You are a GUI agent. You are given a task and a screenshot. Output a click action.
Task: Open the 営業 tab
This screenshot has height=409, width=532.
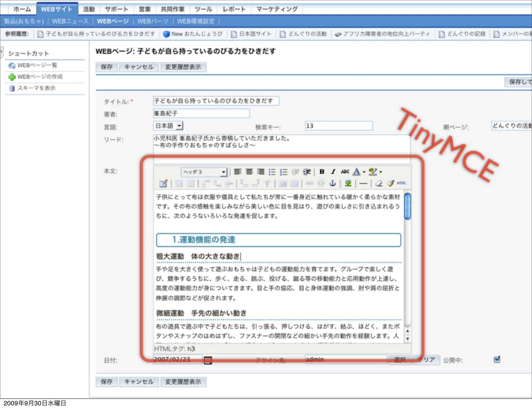pos(145,9)
